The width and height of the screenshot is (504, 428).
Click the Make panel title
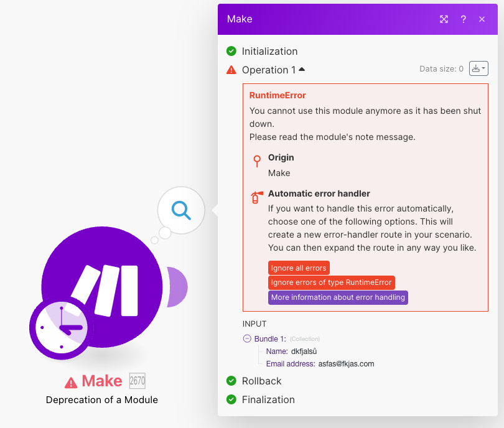click(240, 19)
